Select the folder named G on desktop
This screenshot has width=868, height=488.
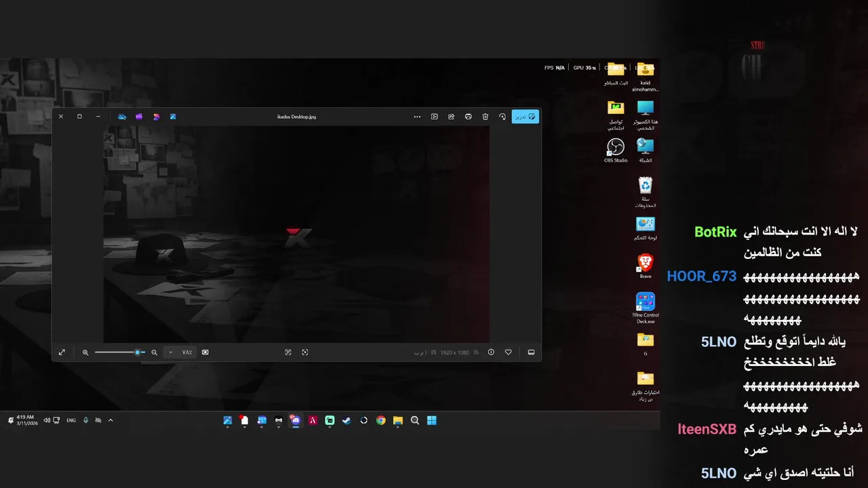pyautogui.click(x=646, y=343)
